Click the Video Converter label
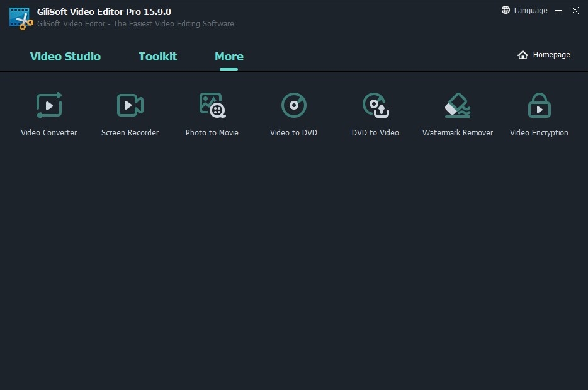Screen dimensions: 588x390 click(48, 132)
